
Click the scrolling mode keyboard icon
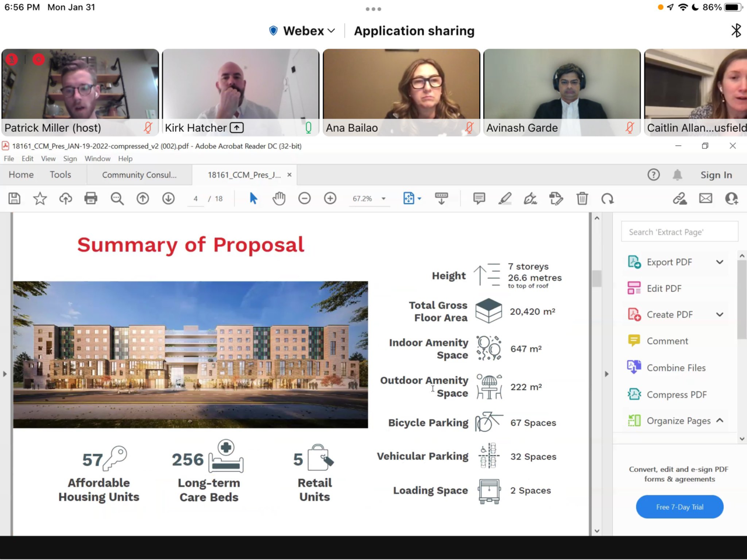(x=441, y=198)
